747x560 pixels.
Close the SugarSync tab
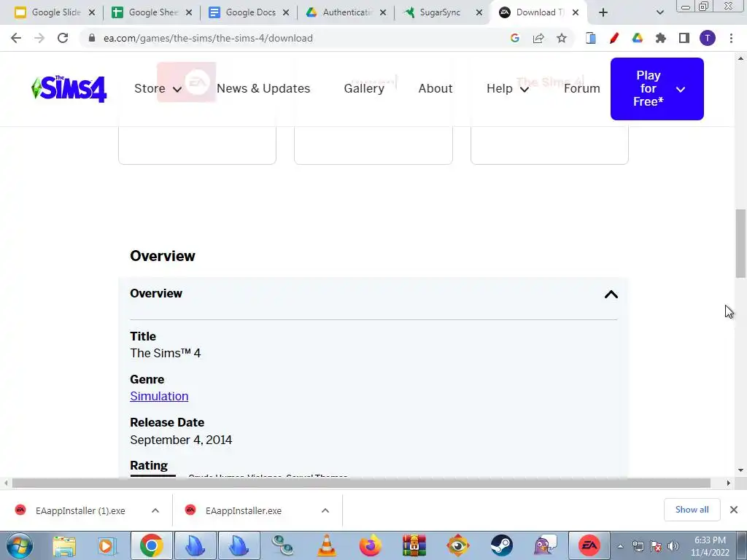(479, 12)
